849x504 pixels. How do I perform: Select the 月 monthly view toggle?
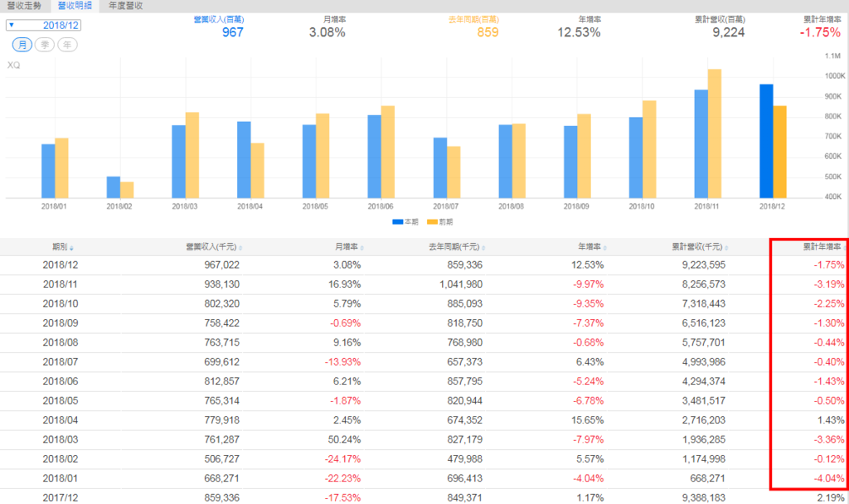[x=22, y=45]
